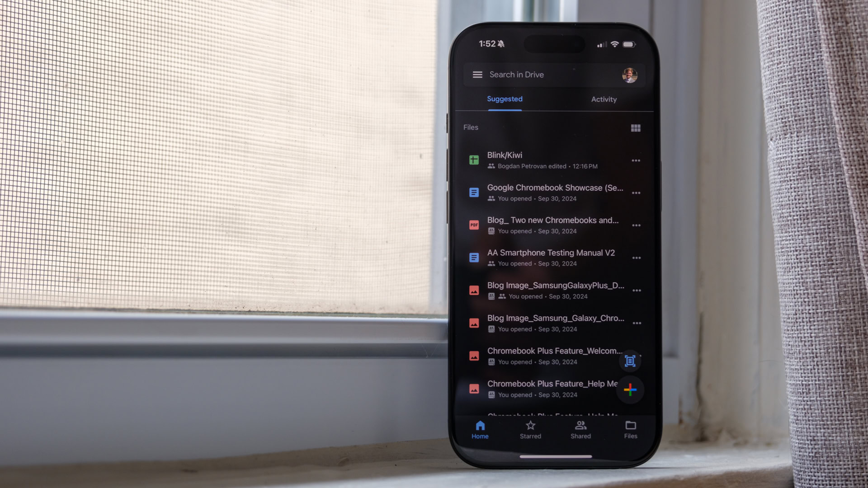Tap the screenshot/clipboard floating icon
This screenshot has width=868, height=488.
click(x=630, y=361)
